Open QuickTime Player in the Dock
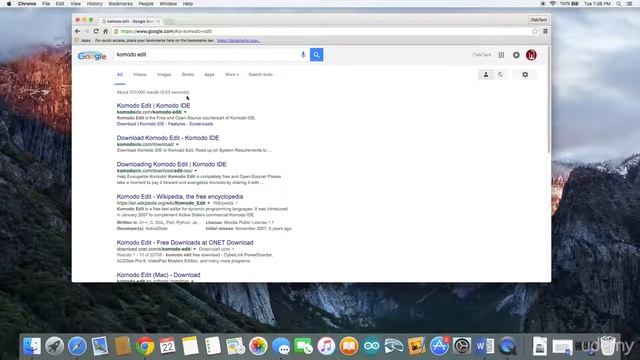Viewport: 640px width, 360px height. [x=507, y=346]
